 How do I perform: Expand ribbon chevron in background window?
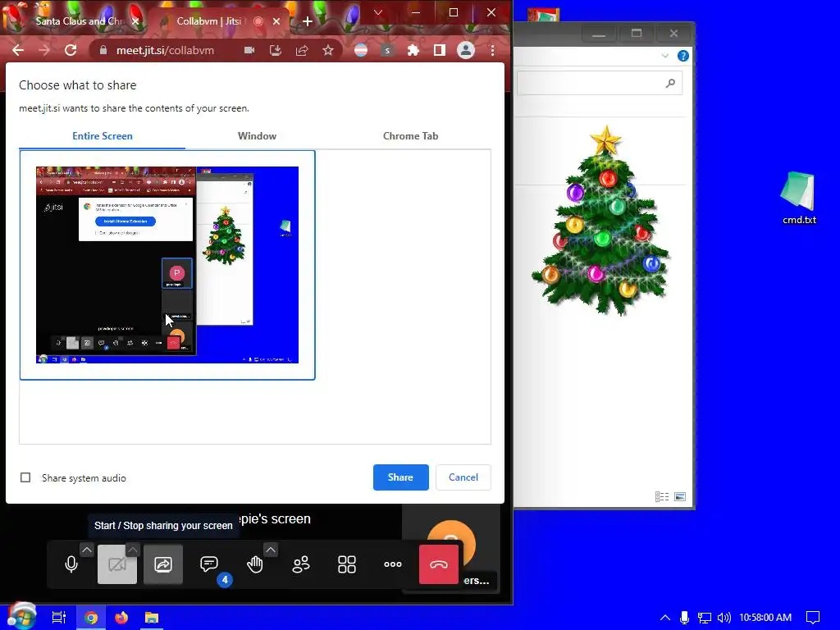point(664,56)
